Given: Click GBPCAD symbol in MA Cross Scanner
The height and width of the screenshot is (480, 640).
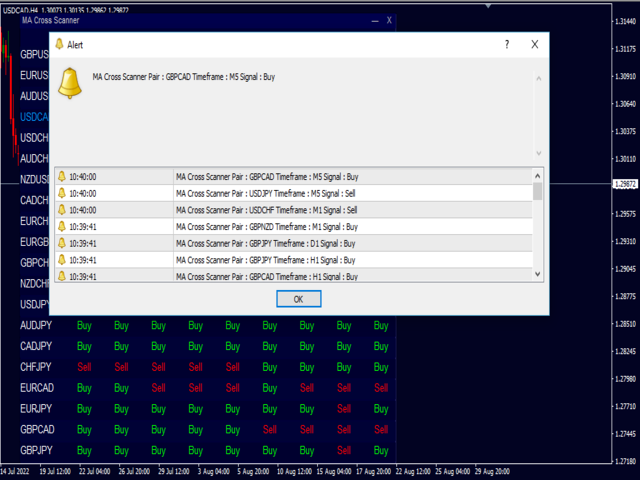Looking at the screenshot, I should tap(37, 429).
